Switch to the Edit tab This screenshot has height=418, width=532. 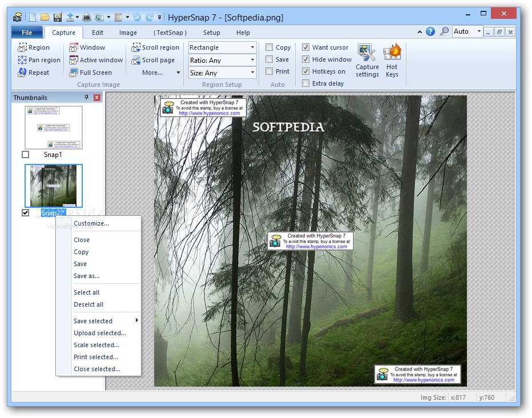click(x=98, y=33)
